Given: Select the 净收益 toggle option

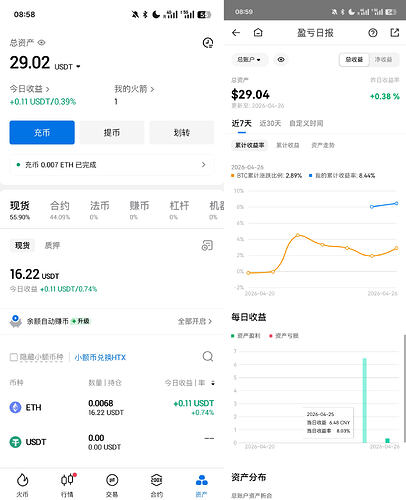Looking at the screenshot, I should (383, 60).
